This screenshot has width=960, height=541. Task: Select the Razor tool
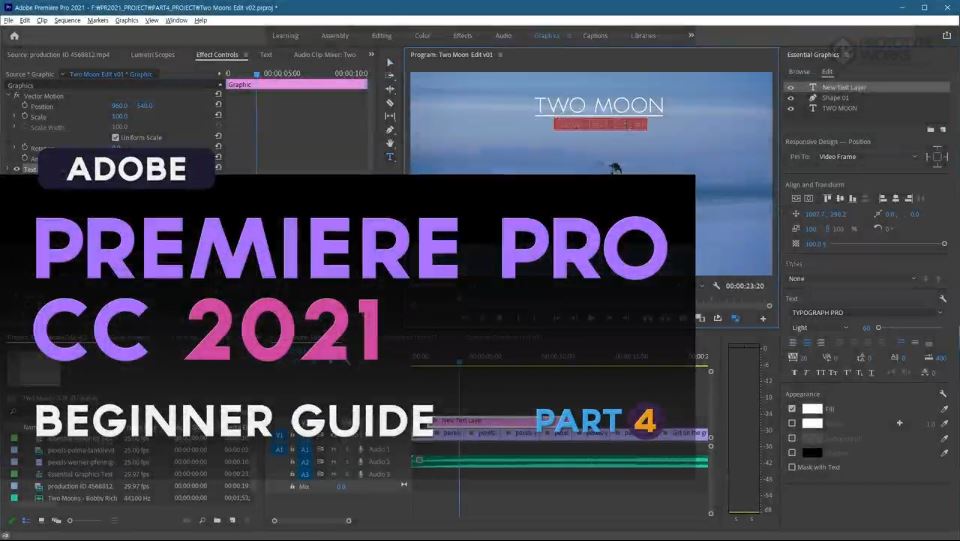pyautogui.click(x=390, y=103)
